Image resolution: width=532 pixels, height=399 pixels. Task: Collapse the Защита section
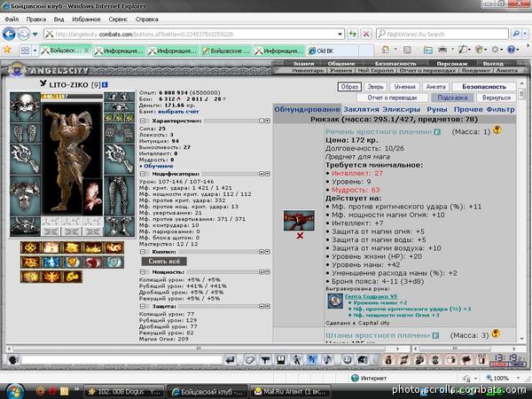click(x=143, y=307)
